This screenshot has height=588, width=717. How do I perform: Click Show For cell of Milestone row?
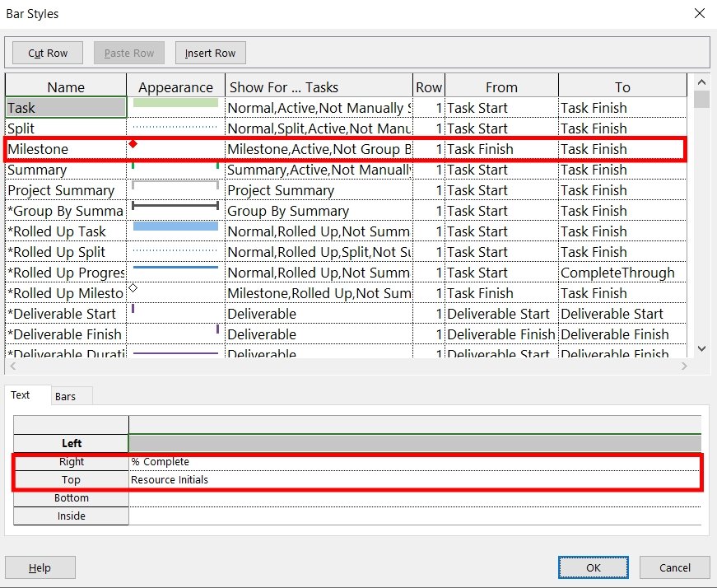click(319, 149)
